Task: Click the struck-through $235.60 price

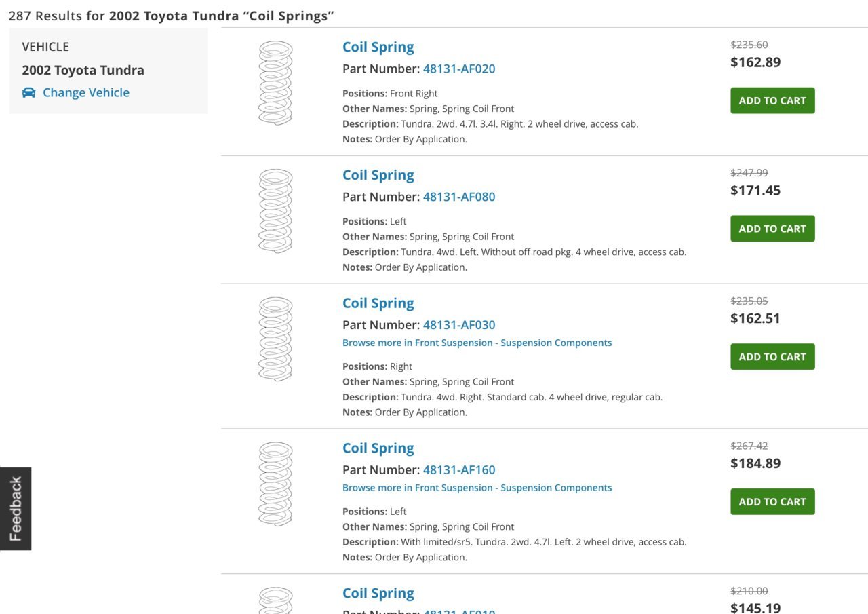Action: (x=749, y=45)
